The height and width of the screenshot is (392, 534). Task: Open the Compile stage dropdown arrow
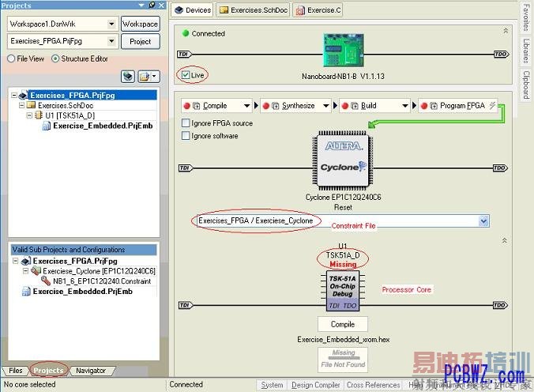247,106
